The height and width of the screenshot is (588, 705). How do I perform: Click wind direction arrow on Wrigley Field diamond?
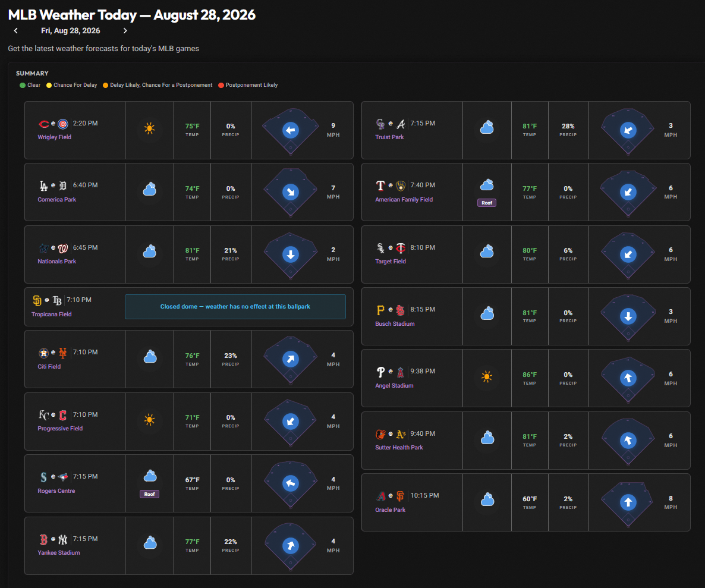tap(291, 130)
